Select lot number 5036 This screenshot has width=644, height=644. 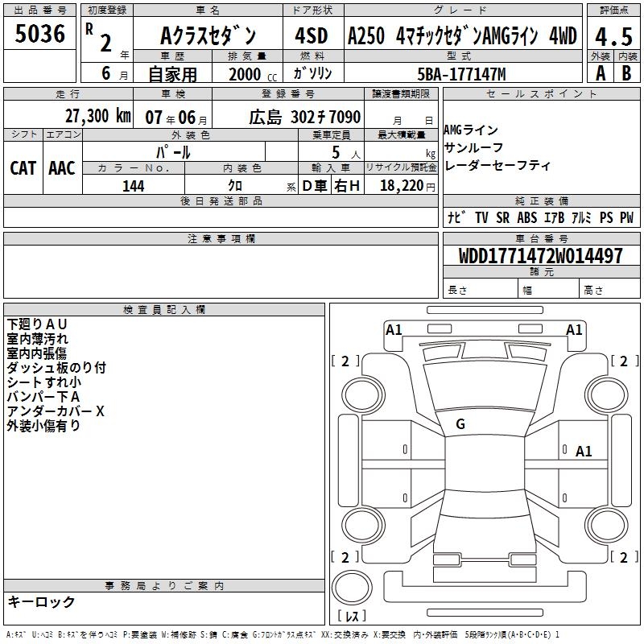coord(39,34)
